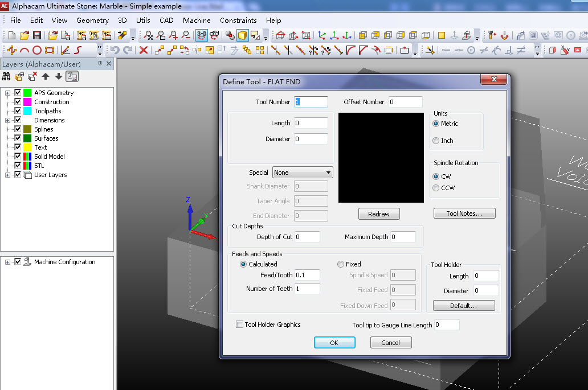Select the Inch units radio button
This screenshot has height=390, width=588.
click(436, 141)
